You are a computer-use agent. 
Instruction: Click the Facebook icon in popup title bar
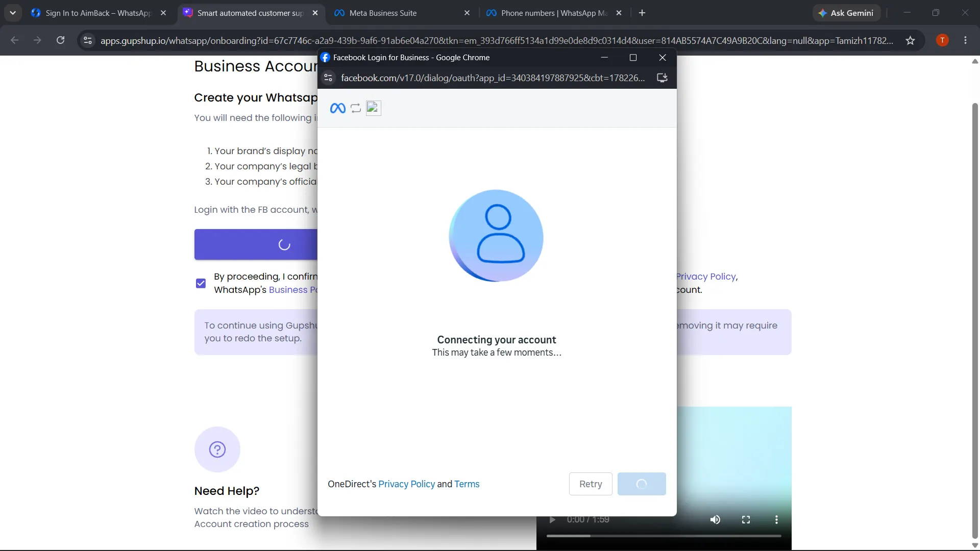(x=325, y=58)
